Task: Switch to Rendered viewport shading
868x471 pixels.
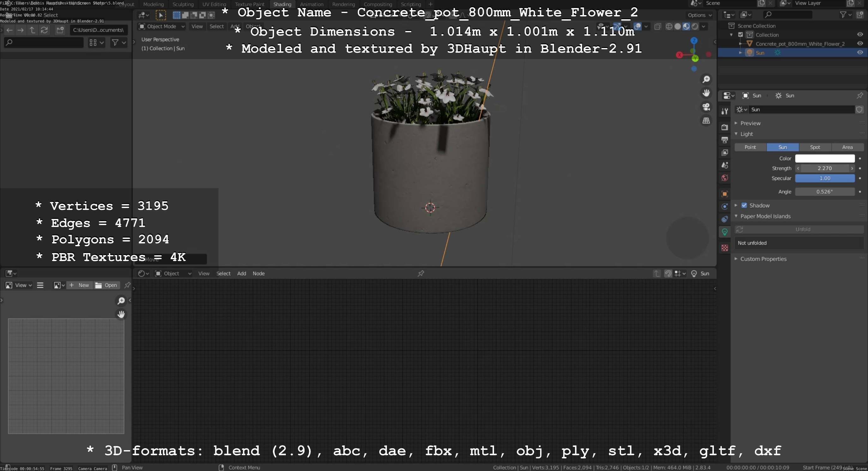Action: 695,27
